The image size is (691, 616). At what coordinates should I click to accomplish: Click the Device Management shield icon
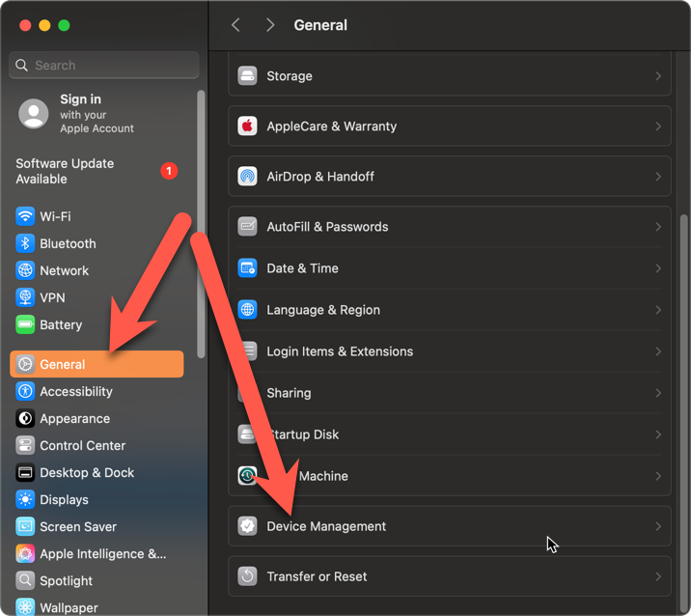tap(248, 526)
